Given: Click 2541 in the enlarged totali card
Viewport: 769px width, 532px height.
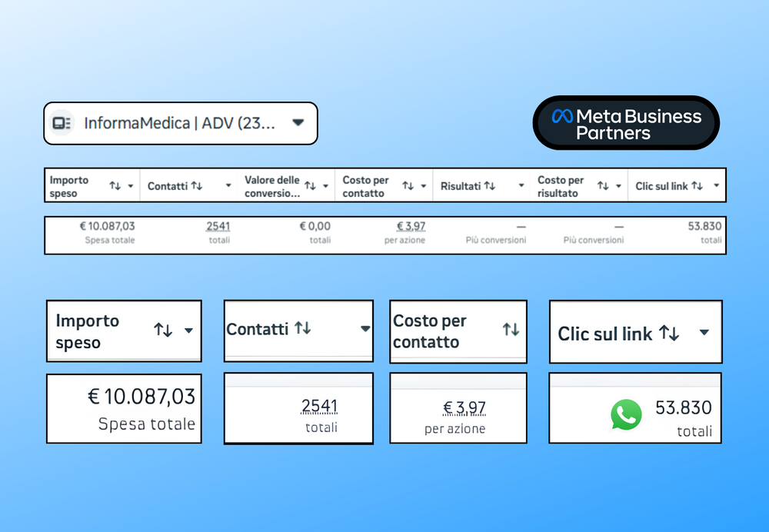Looking at the screenshot, I should coord(319,406).
